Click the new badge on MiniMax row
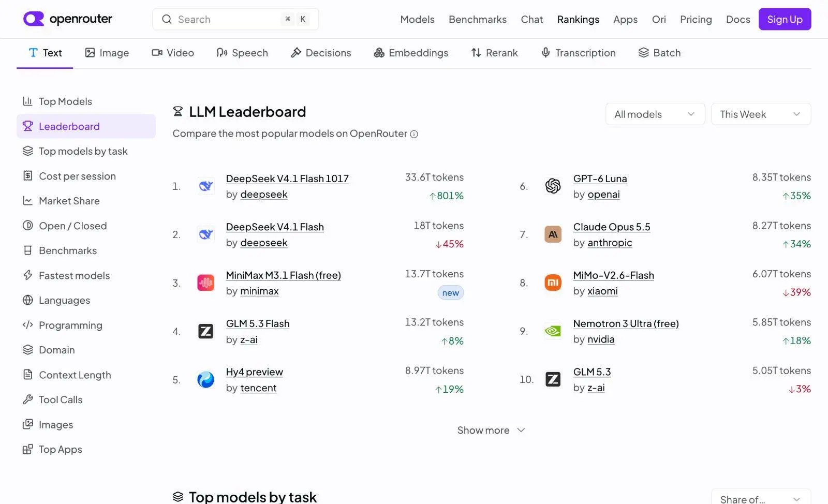This screenshot has height=504, width=828. [x=451, y=293]
